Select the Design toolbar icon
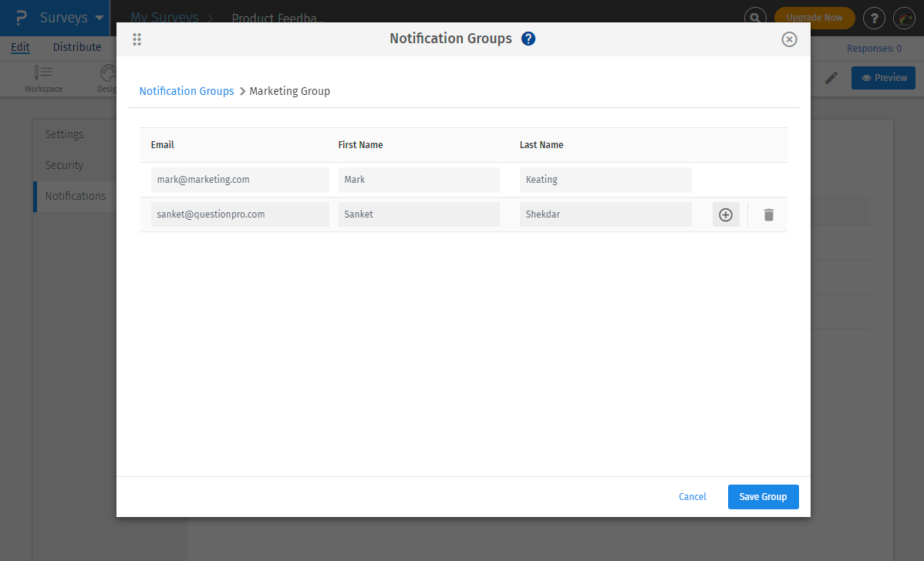Viewport: 924px width, 561px height. (106, 78)
